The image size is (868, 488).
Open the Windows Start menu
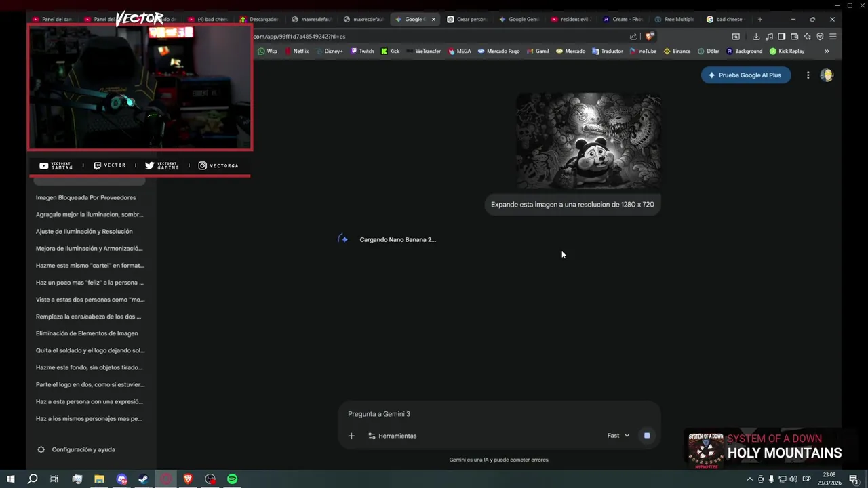(x=11, y=479)
